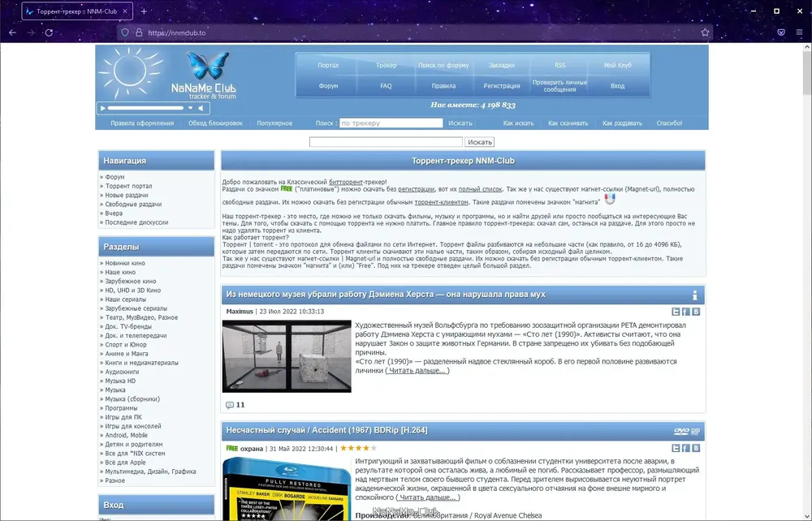Open the radio player dropdown arrow
The height and width of the screenshot is (521, 812).
pos(190,108)
